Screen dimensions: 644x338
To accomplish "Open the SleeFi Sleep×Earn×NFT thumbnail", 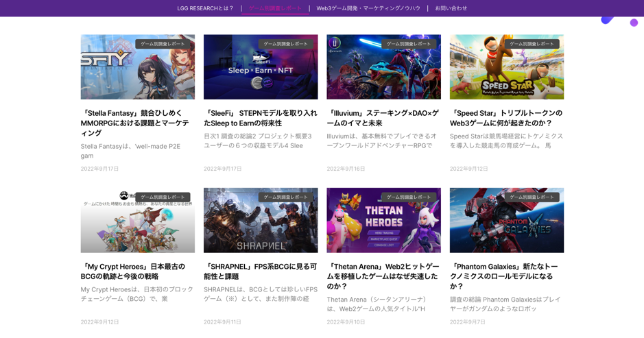I will pos(261,67).
